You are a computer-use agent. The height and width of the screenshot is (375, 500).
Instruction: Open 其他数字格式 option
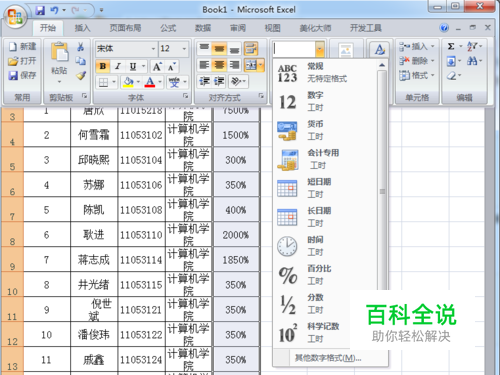[x=328, y=358]
